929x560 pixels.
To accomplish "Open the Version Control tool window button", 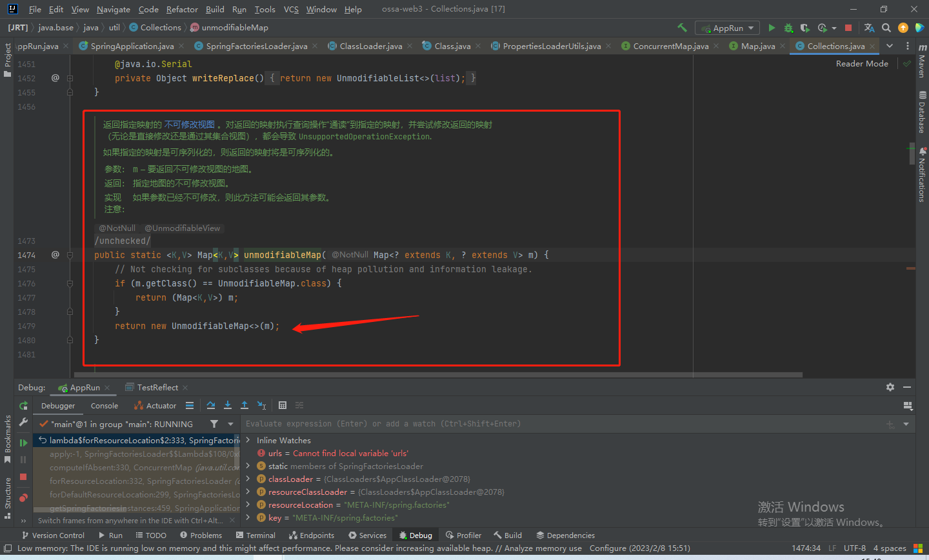I will click(x=53, y=535).
